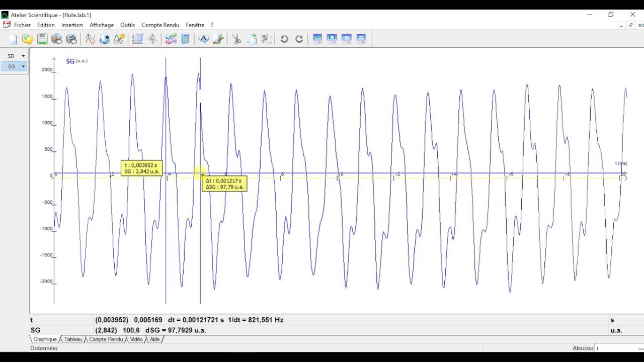Open the Abscisse dropdown showing t

pos(619,348)
